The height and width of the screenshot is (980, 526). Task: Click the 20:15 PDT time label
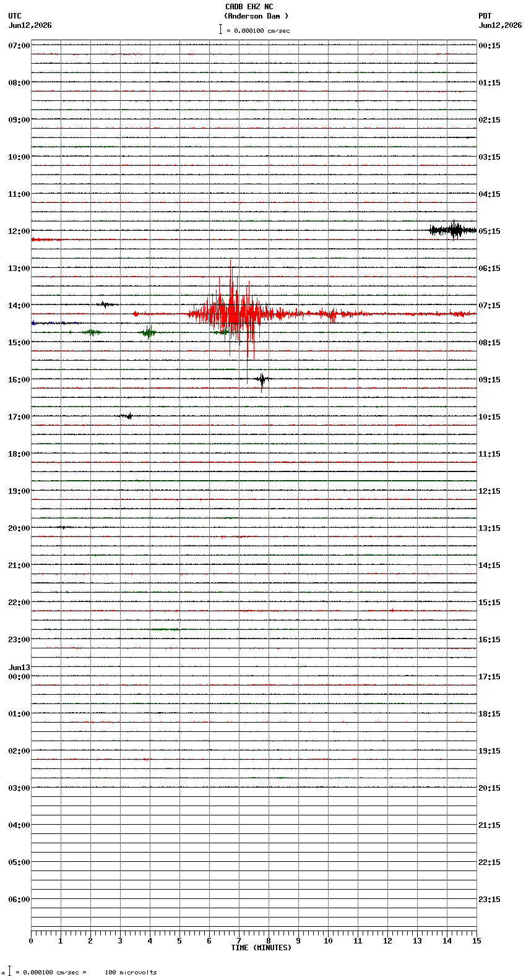pyautogui.click(x=489, y=788)
